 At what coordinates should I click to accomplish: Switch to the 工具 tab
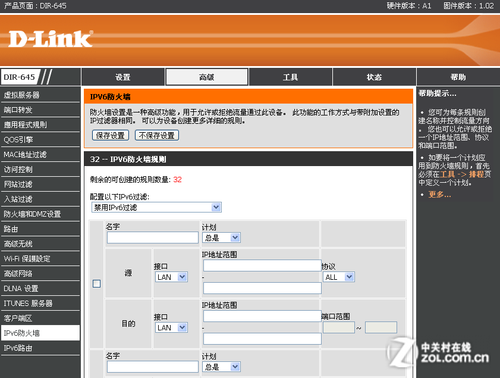click(291, 77)
